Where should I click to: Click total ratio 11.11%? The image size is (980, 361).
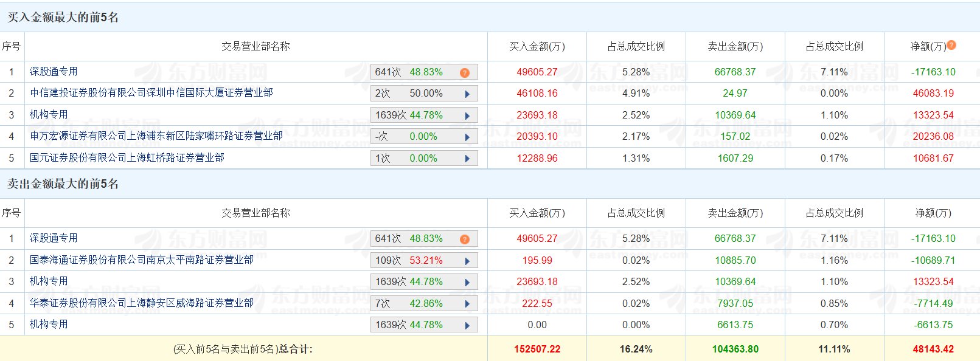coord(834,349)
